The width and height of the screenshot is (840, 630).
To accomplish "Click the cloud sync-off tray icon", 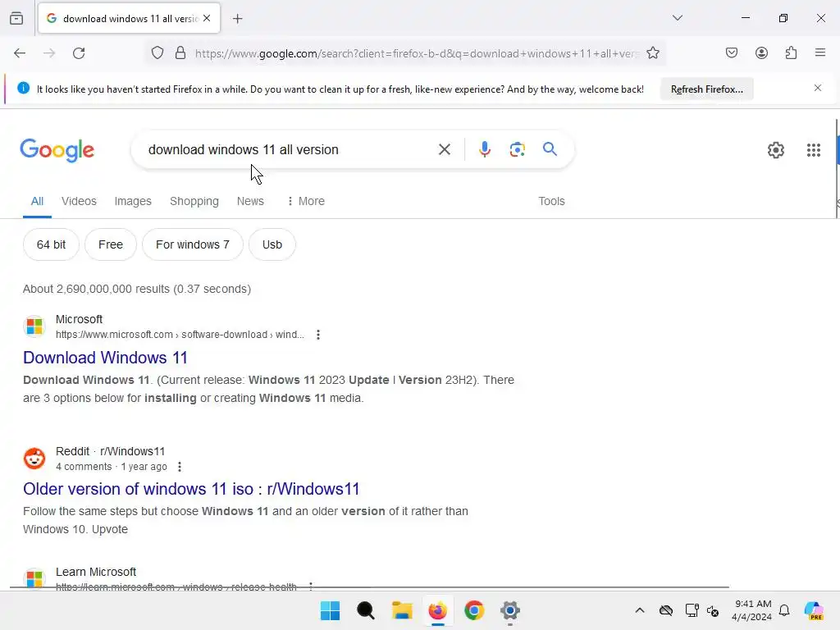I will click(x=666, y=610).
